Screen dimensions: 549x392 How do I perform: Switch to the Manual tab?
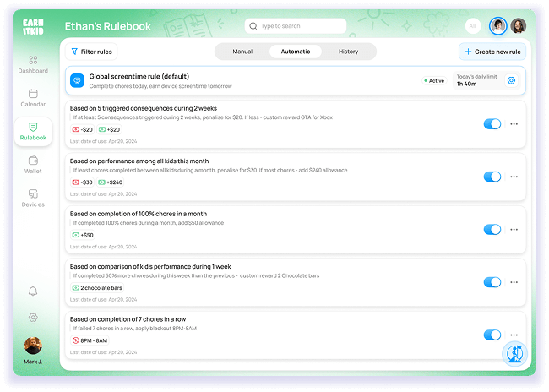point(242,52)
